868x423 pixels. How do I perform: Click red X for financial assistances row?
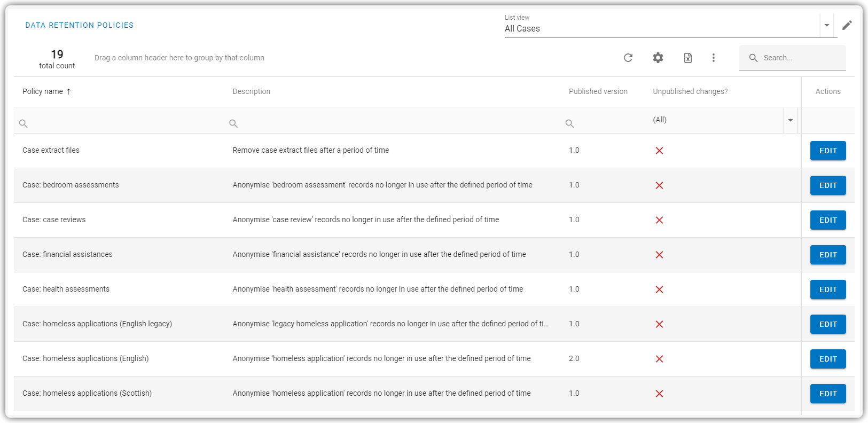pyautogui.click(x=660, y=255)
